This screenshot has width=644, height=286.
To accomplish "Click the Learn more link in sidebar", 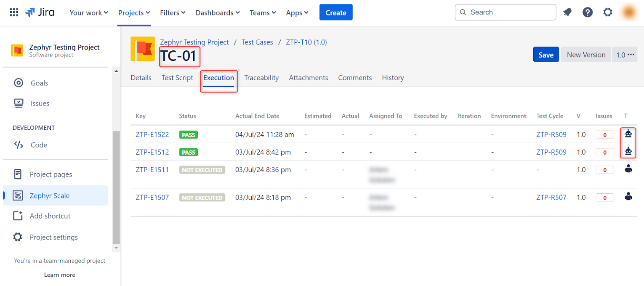I will 60,275.
